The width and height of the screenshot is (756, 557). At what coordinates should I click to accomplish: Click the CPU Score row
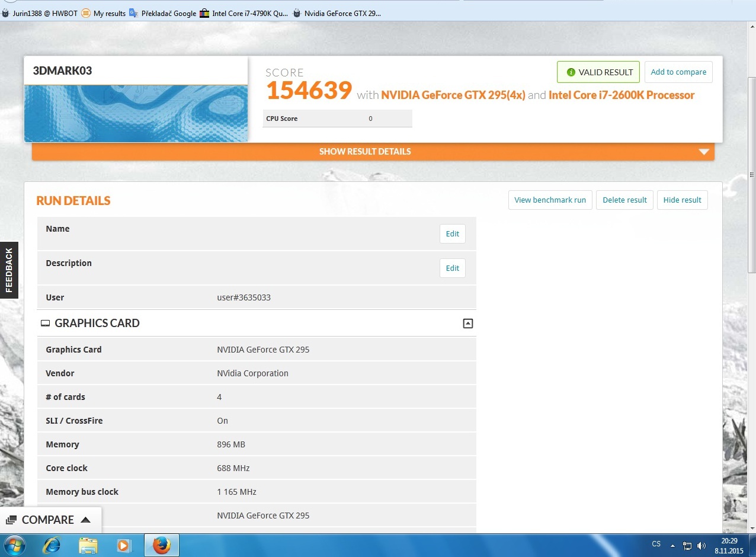pos(337,119)
